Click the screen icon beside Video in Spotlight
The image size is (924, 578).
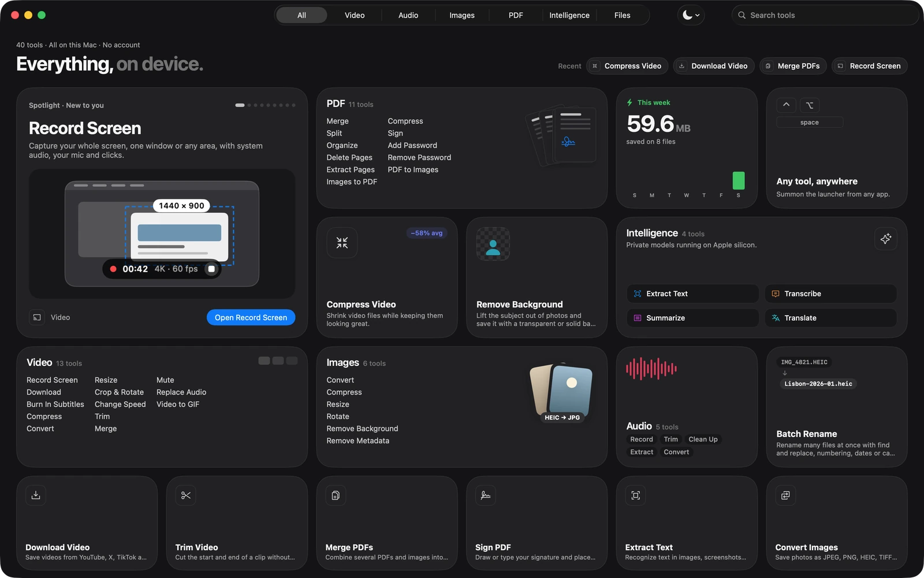pyautogui.click(x=37, y=317)
